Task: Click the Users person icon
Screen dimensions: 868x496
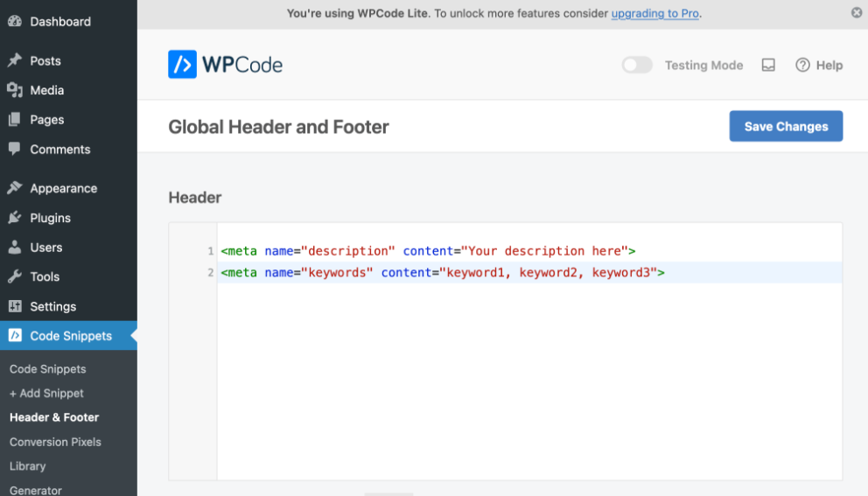Action: point(15,247)
